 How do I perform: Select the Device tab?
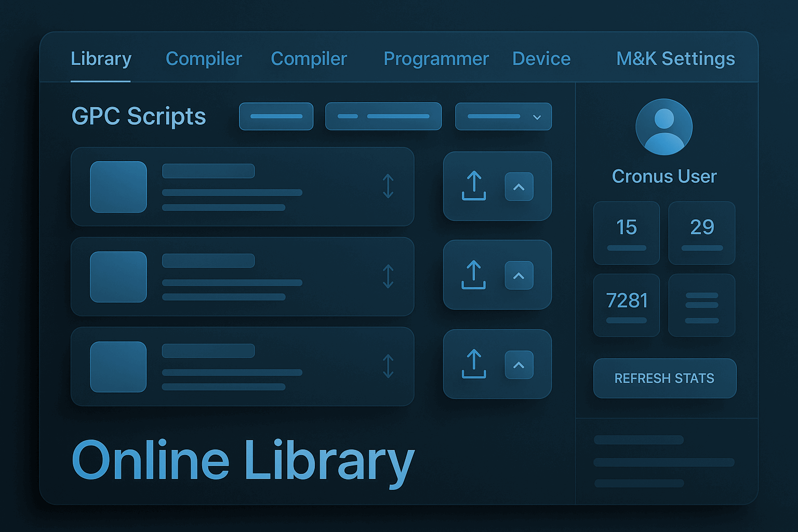[x=541, y=59]
